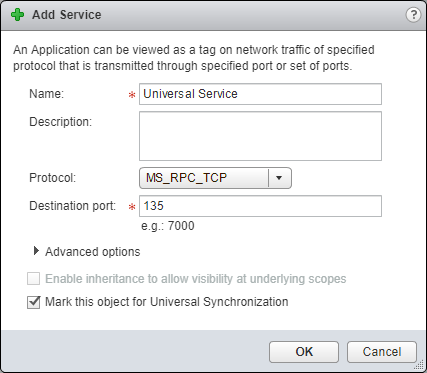The image size is (427, 373).
Task: Open the Protocol dropdown arrow
Action: pos(279,178)
